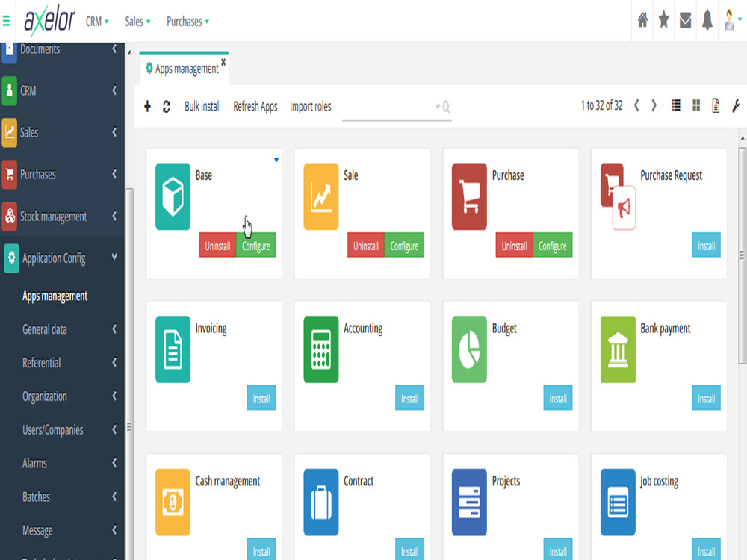This screenshot has height=560, width=747.
Task: Install the Budget app
Action: [x=558, y=398]
